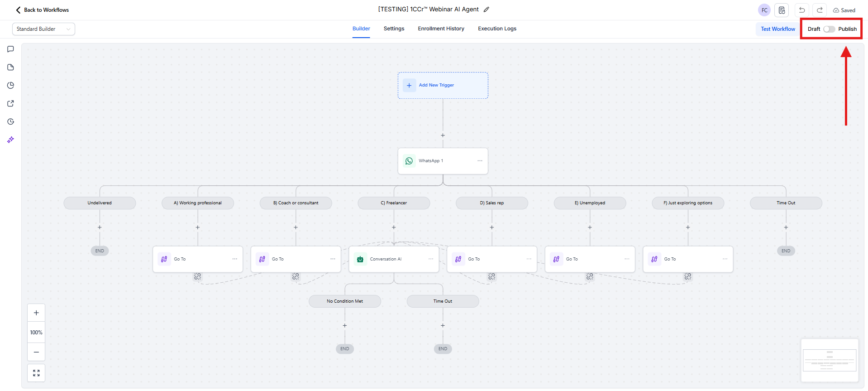Zoom in the canvas with plus button
This screenshot has height=391, width=868.
36,313
